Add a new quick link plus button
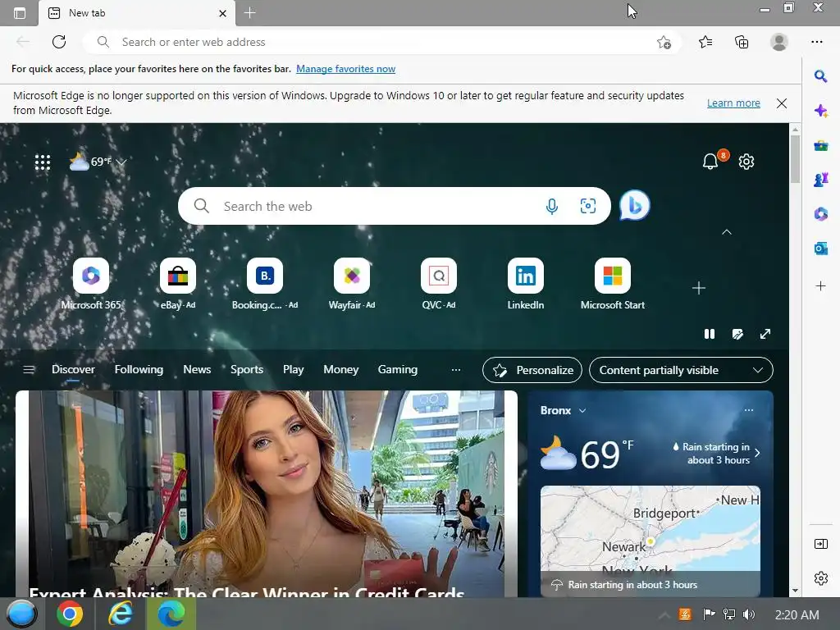 point(699,288)
